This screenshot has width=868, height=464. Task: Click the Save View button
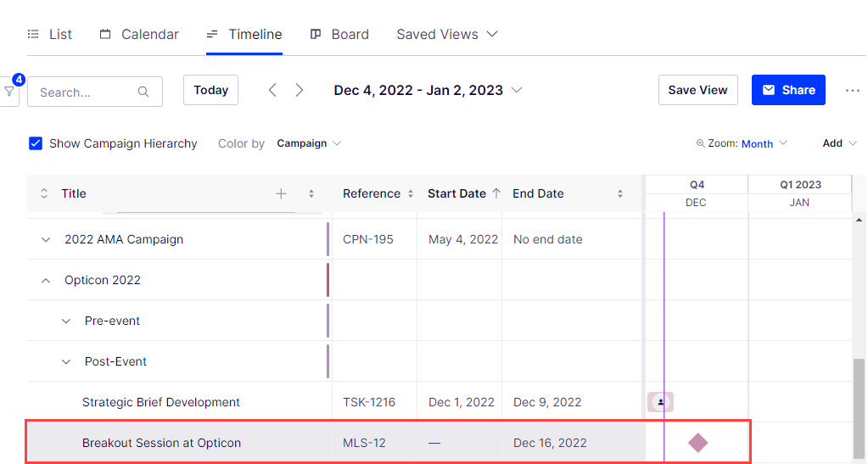click(698, 90)
